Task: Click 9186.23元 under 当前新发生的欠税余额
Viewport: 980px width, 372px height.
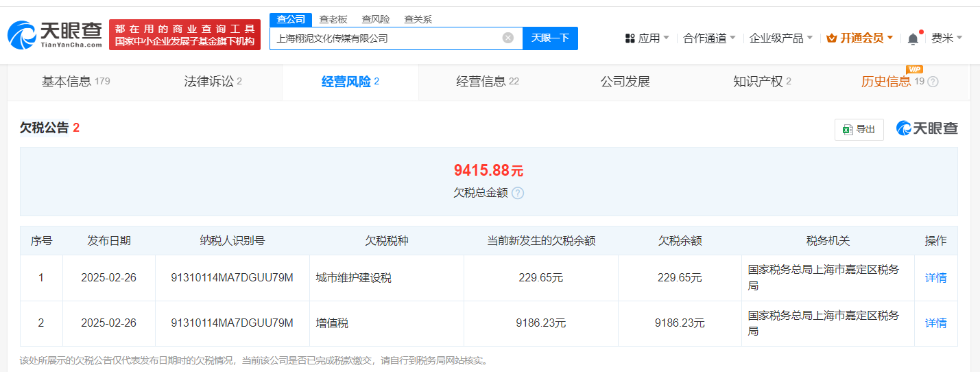Action: click(540, 323)
